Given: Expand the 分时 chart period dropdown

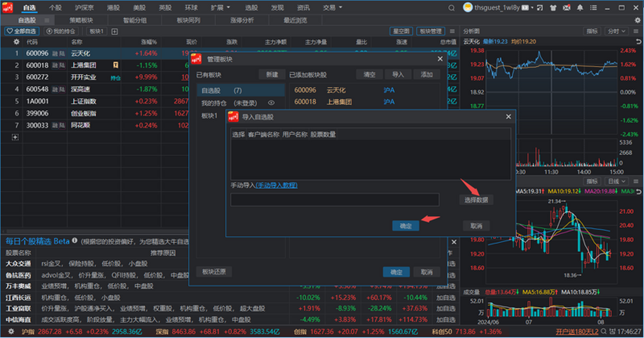Looking at the screenshot, I should point(616,31).
